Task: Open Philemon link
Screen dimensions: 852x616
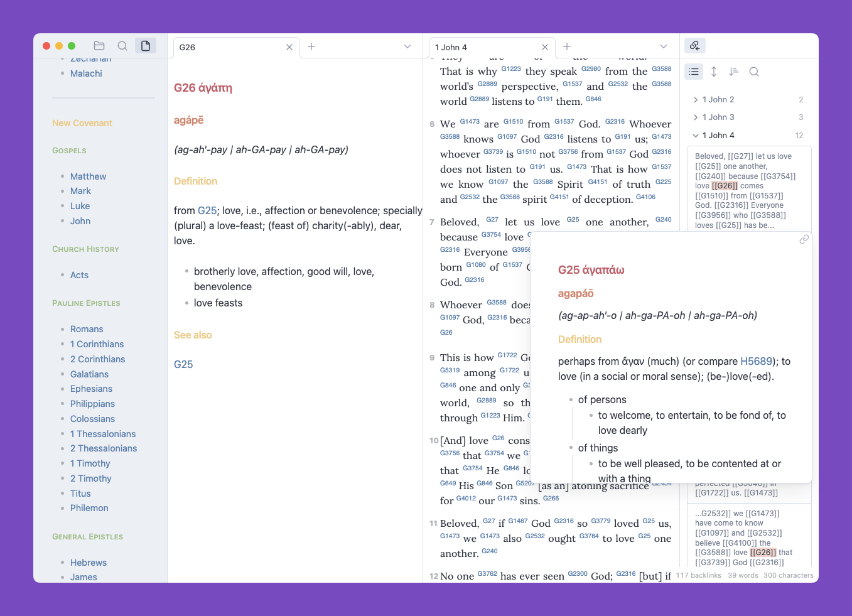Action: pos(89,508)
